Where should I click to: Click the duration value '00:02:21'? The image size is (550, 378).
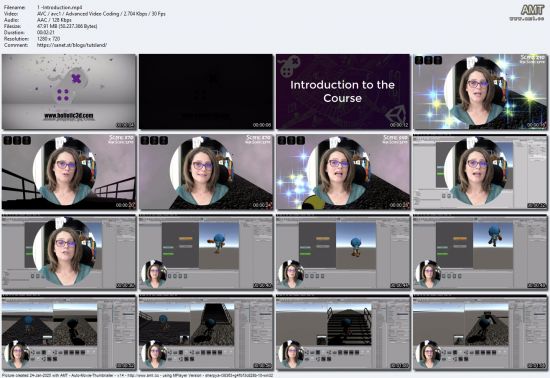pos(46,33)
